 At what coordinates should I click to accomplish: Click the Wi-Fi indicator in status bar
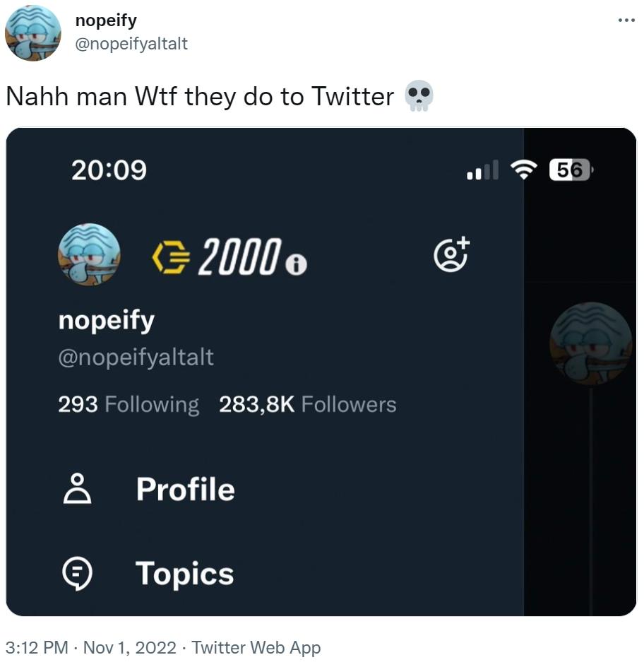point(523,170)
